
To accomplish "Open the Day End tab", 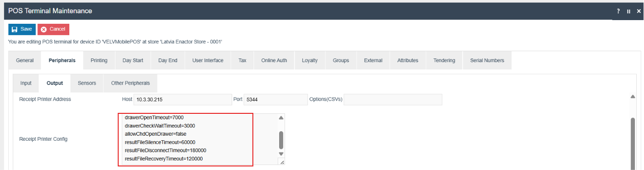I will point(168,60).
